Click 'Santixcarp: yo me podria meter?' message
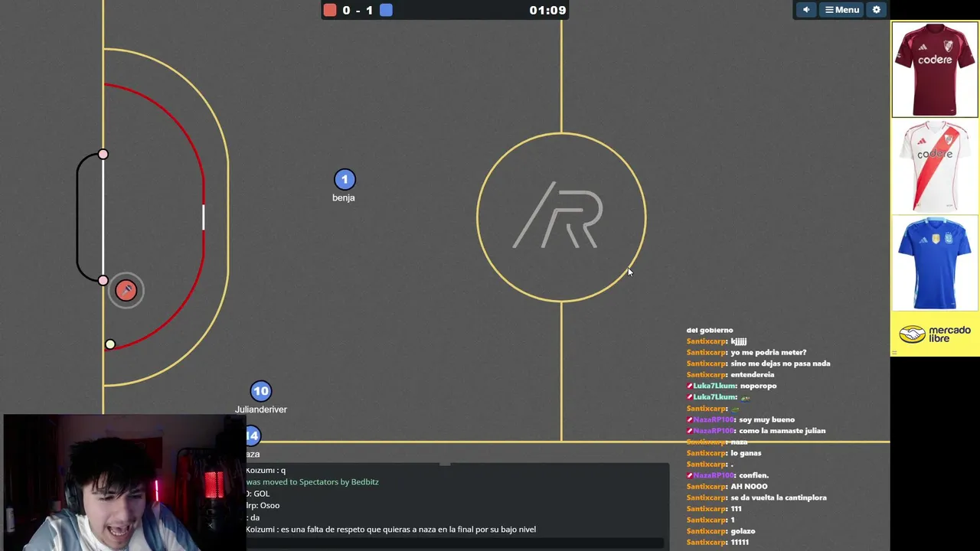Image resolution: width=980 pixels, height=551 pixels. pyautogui.click(x=746, y=353)
